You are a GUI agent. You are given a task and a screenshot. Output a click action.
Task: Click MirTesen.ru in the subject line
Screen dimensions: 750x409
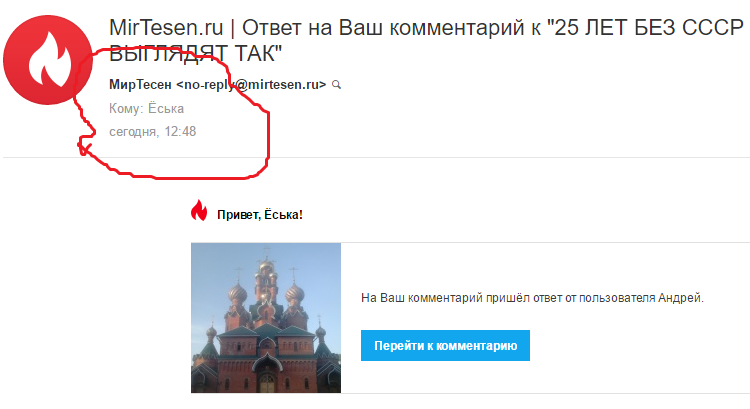[x=166, y=28]
